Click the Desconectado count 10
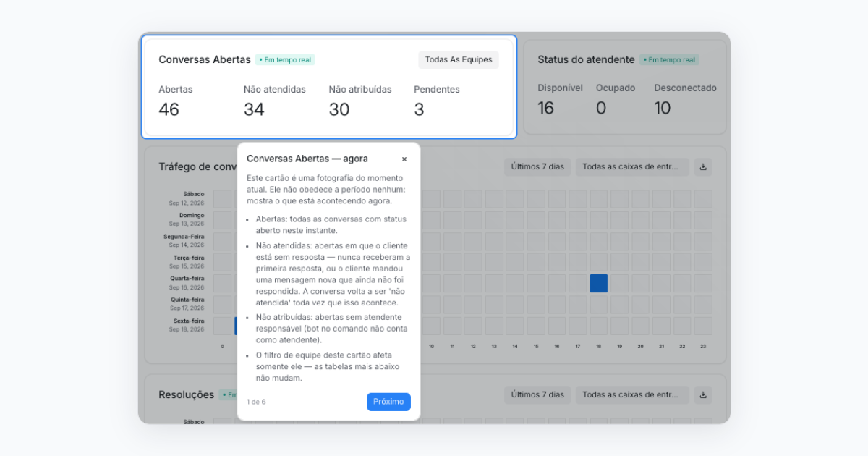This screenshot has width=868, height=456. [663, 108]
